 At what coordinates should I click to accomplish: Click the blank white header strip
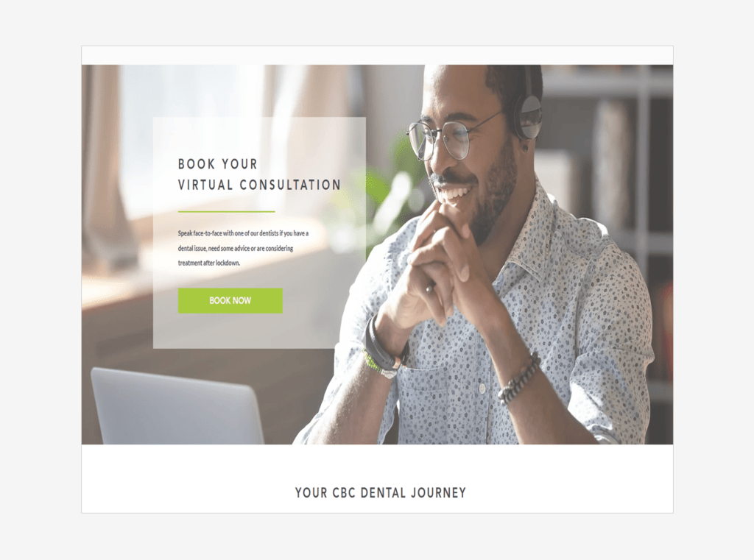377,56
